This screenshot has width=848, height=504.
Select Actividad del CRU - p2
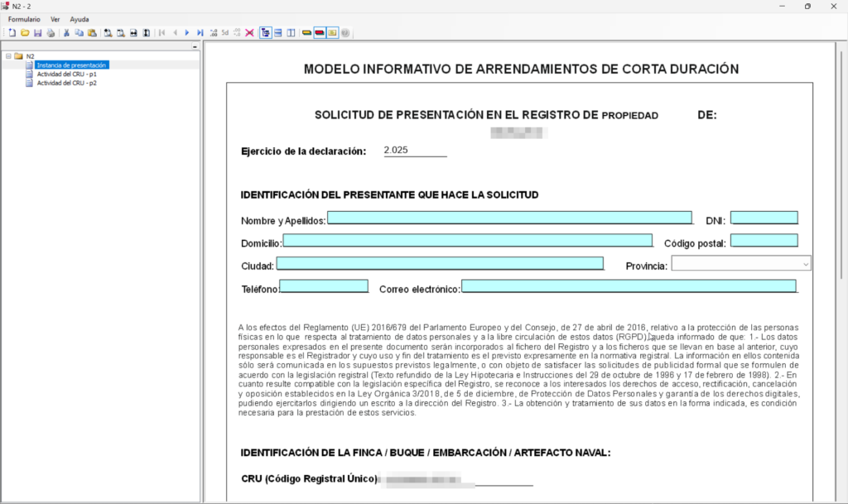click(x=66, y=83)
